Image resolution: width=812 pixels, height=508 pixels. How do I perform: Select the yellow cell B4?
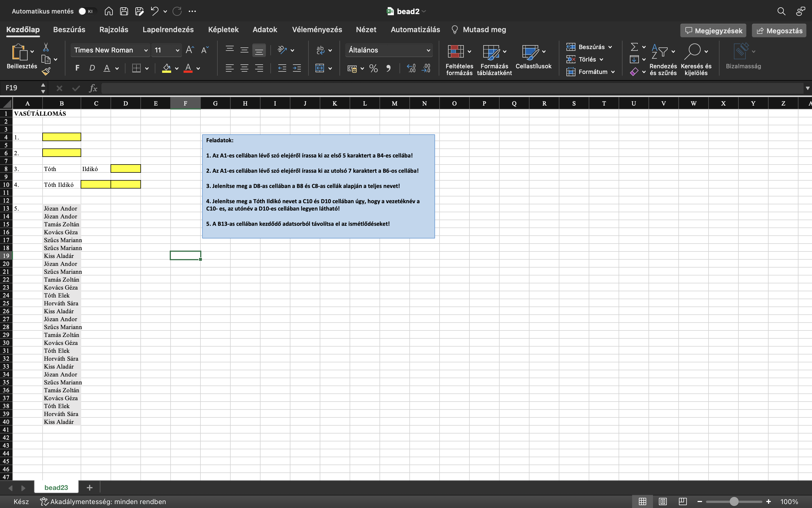coord(62,137)
